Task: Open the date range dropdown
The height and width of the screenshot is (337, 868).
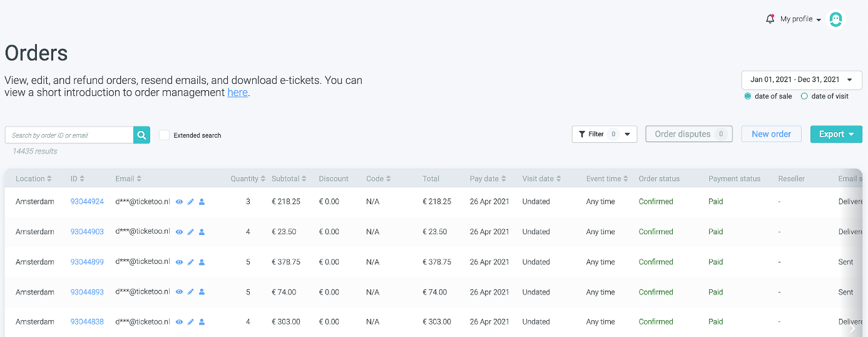Action: pos(800,80)
